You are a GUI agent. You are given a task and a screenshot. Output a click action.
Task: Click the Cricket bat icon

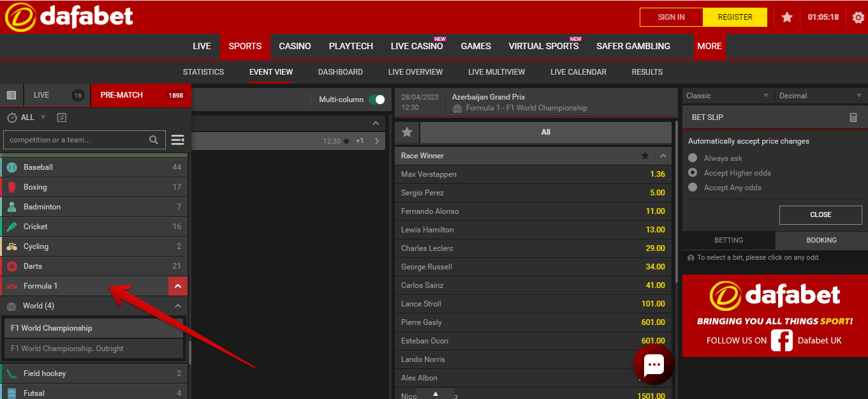point(12,227)
